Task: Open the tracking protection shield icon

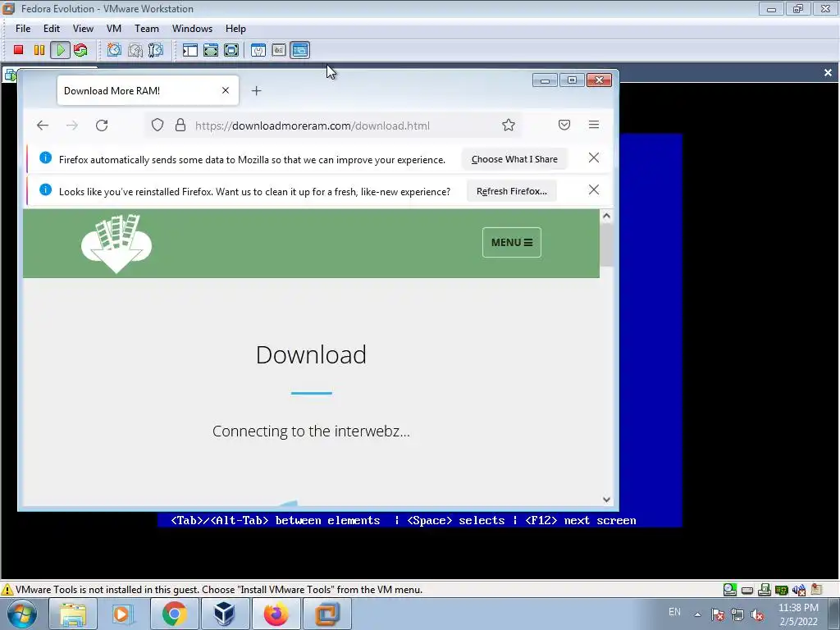Action: [x=157, y=126]
